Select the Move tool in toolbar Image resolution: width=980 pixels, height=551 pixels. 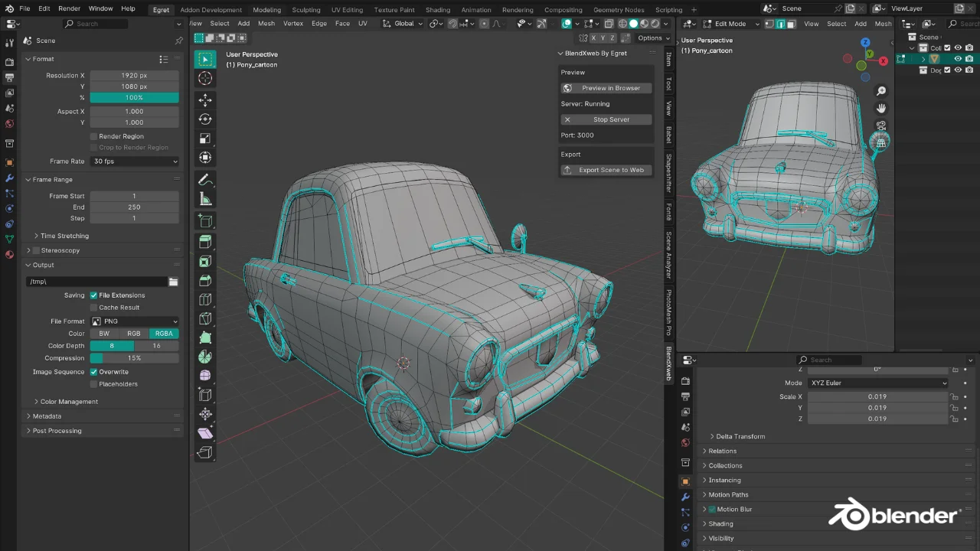[205, 100]
